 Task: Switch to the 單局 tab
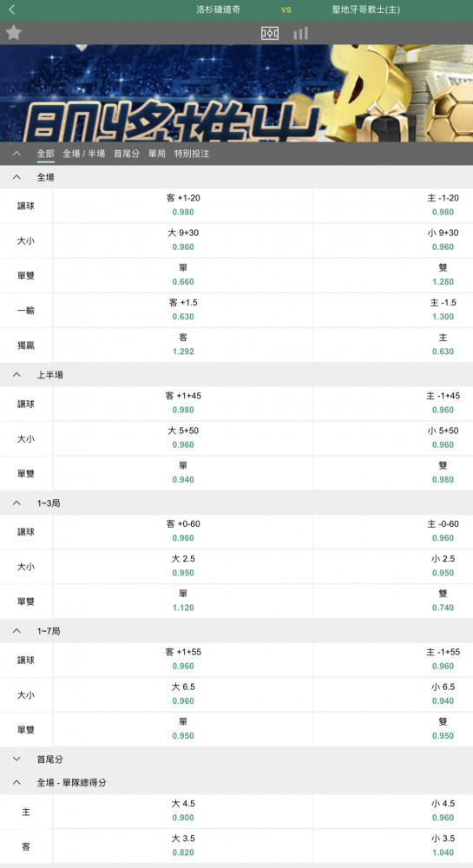(157, 154)
